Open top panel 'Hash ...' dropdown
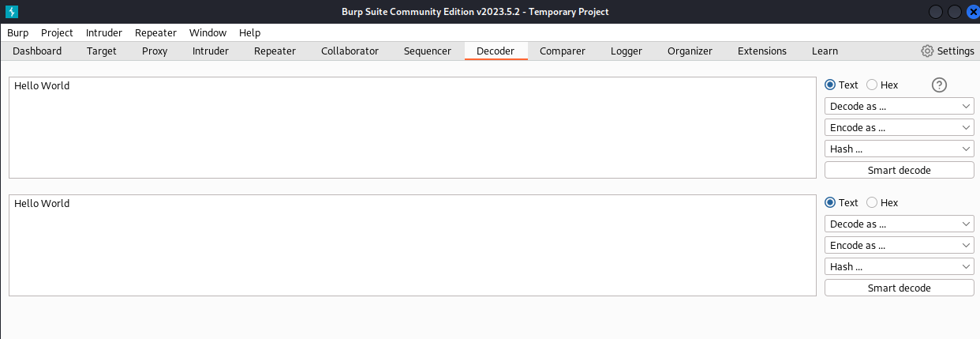This screenshot has width=980, height=339. coord(900,149)
